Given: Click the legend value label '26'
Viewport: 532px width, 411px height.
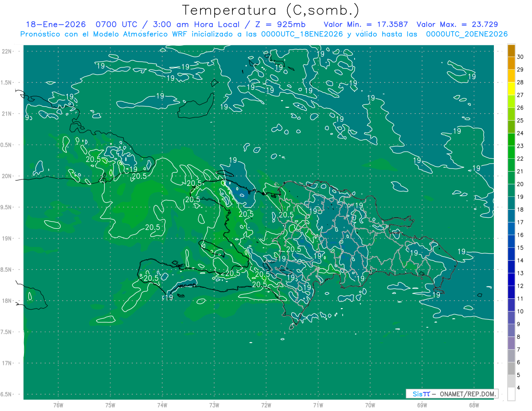Looking at the screenshot, I should (x=520, y=108).
